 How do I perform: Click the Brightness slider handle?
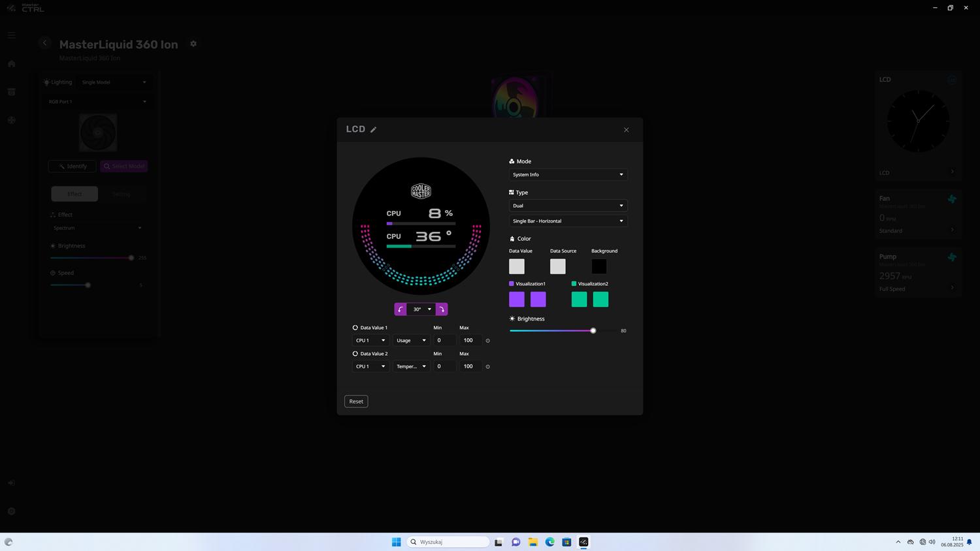593,331
